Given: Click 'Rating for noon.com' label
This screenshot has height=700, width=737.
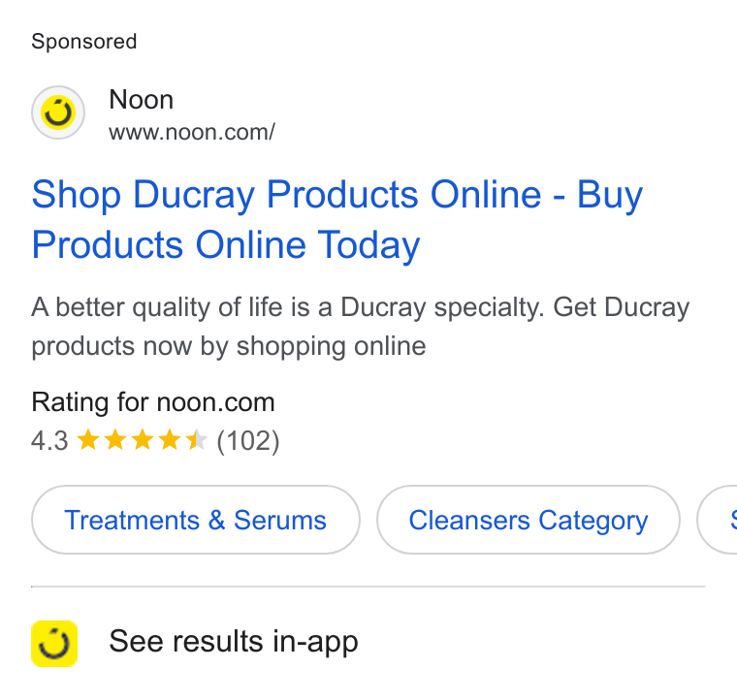Looking at the screenshot, I should coord(153,402).
